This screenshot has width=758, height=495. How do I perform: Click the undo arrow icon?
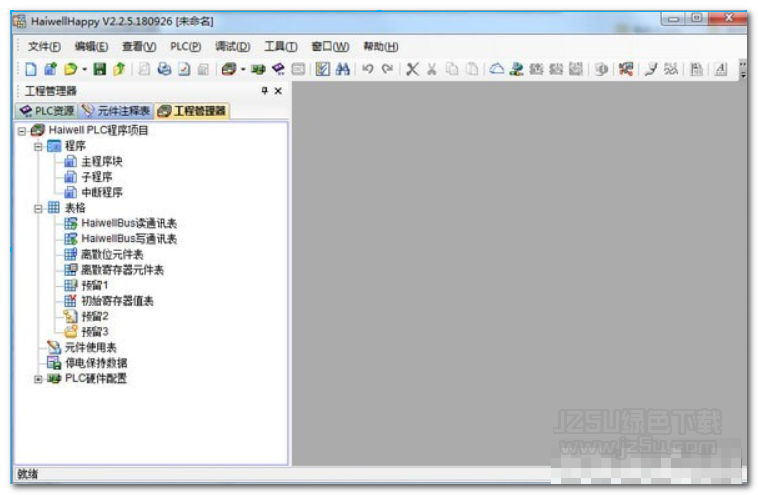click(368, 69)
